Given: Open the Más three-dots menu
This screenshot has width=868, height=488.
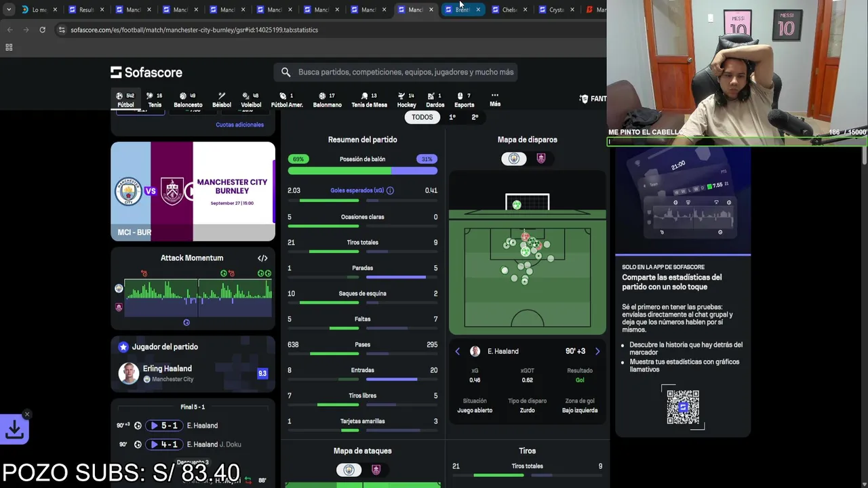Looking at the screenshot, I should [495, 100].
